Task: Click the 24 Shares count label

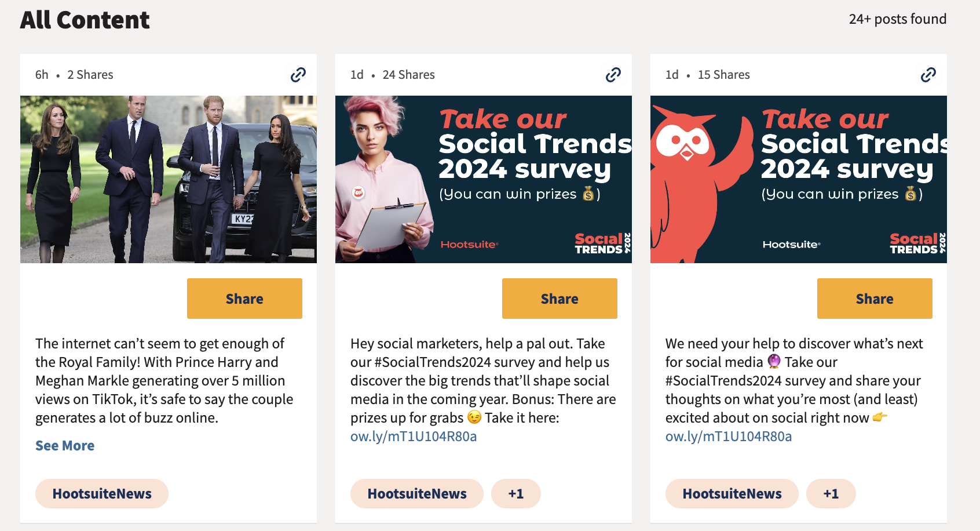Action: 409,75
